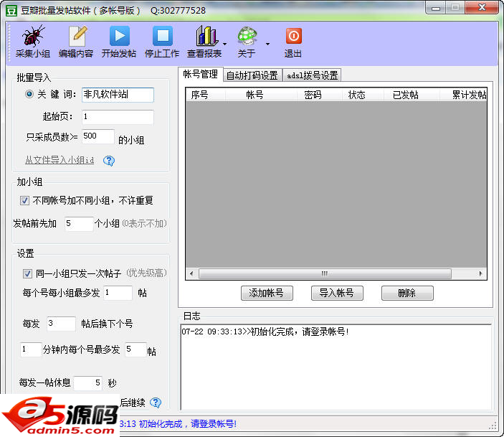The height and width of the screenshot is (437, 504).
Task: Switch to adsl拨号设置 tab
Action: 312,75
